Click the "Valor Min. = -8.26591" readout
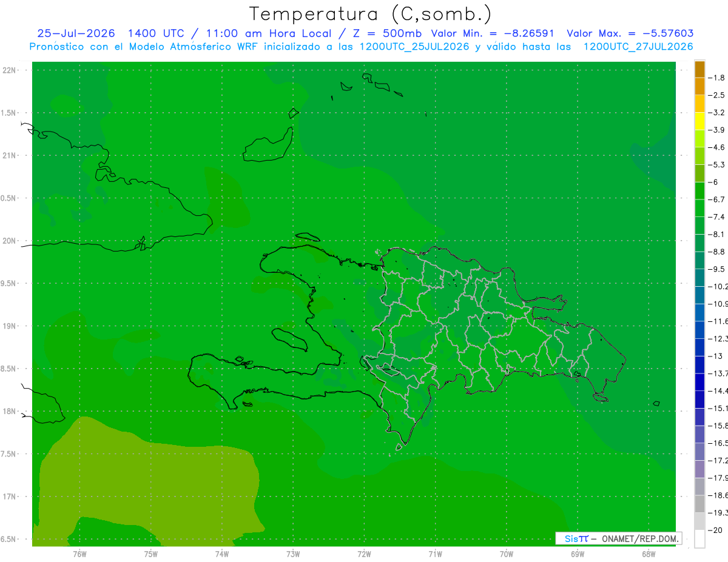Screen dimensions: 728x562 492,33
